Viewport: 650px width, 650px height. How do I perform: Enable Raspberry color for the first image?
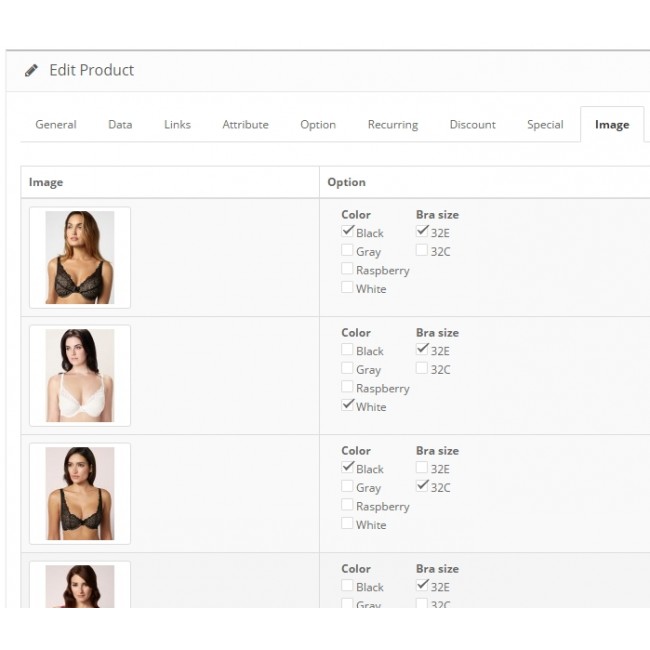pyautogui.click(x=347, y=269)
